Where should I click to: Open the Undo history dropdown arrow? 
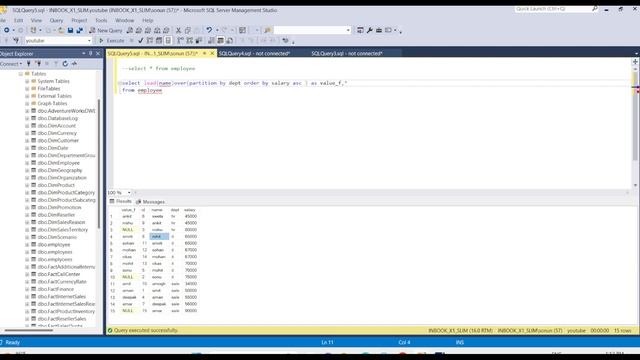click(x=217, y=30)
